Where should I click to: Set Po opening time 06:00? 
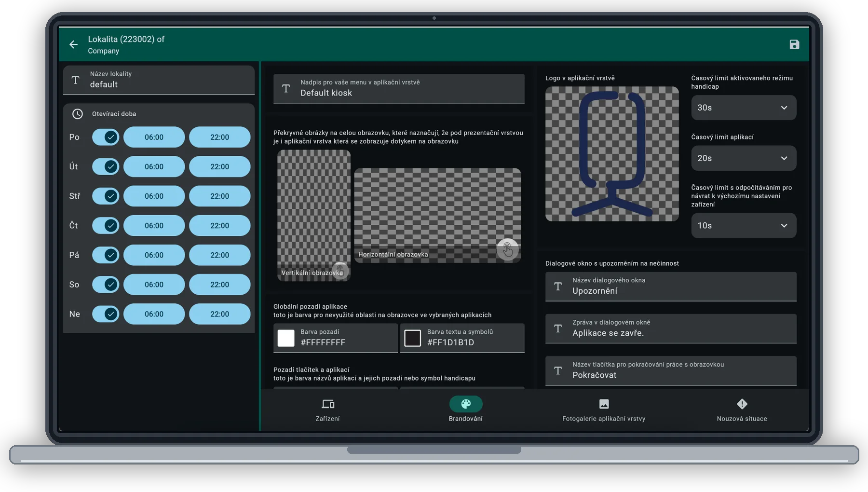[154, 137]
